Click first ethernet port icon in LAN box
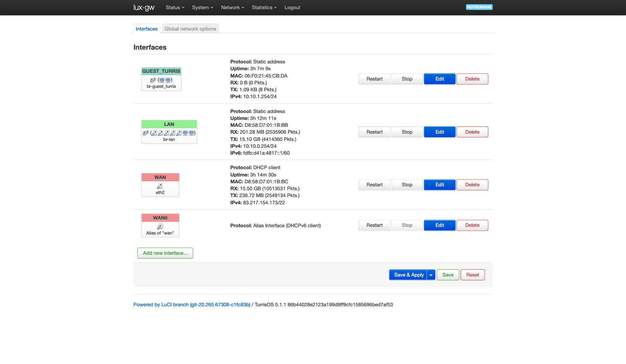The width and height of the screenshot is (626, 364). pyautogui.click(x=155, y=133)
